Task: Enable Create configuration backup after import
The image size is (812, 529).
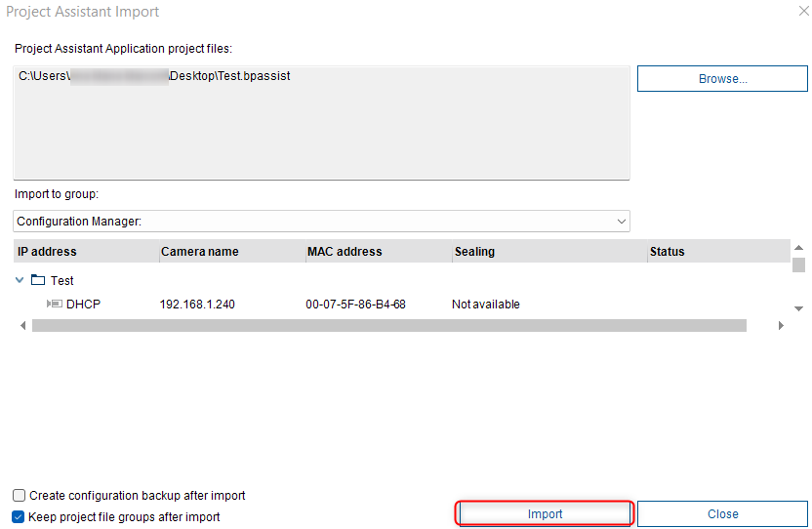Action: click(x=20, y=496)
